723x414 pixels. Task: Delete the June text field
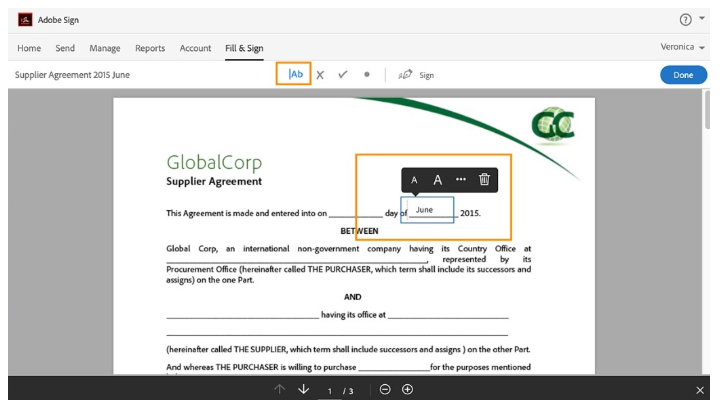tap(485, 180)
